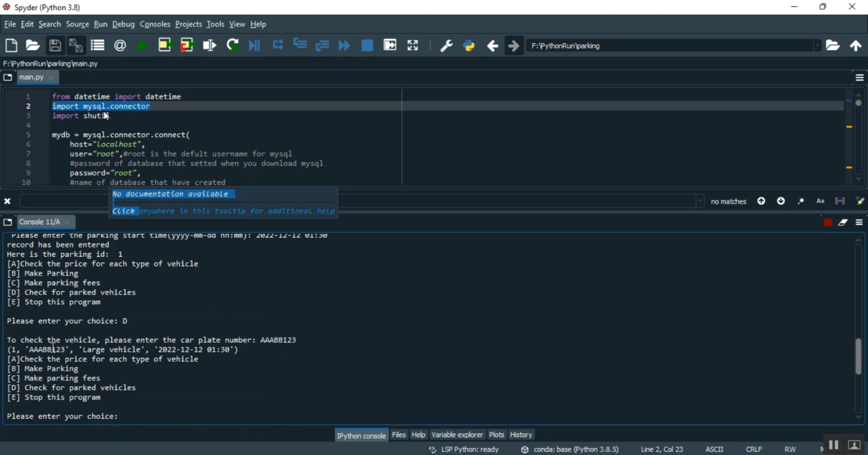The height and width of the screenshot is (455, 868).
Task: Click the Run current cell icon
Action: point(165,46)
